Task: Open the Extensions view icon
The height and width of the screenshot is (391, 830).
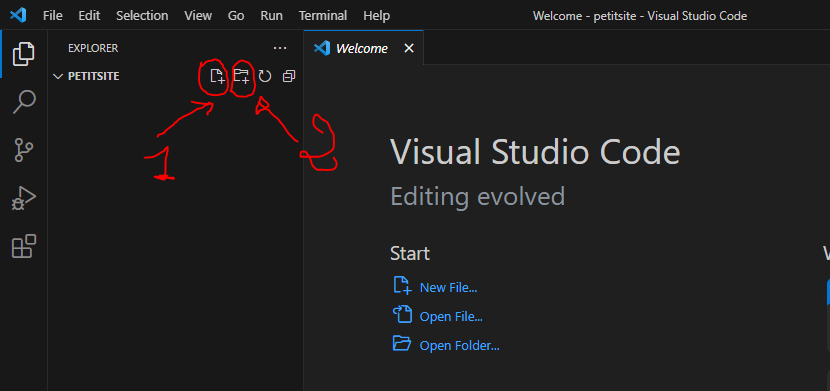Action: [24, 246]
